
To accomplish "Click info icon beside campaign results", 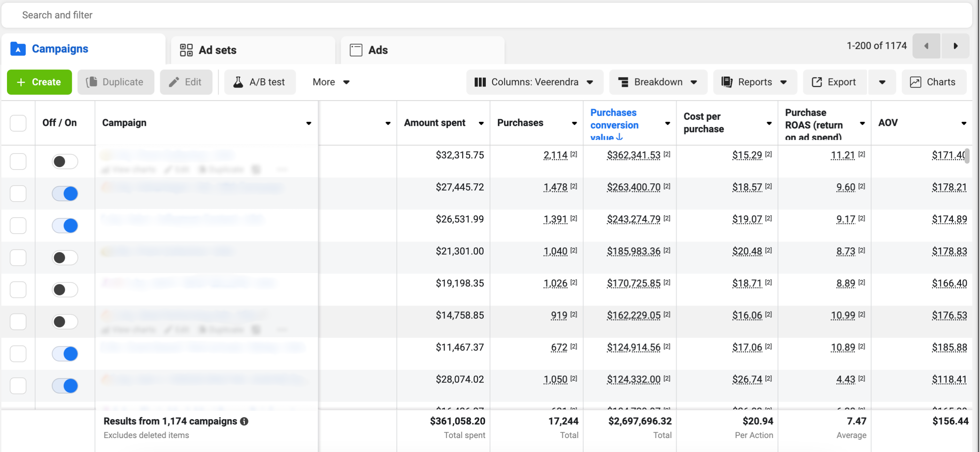I will pos(244,421).
